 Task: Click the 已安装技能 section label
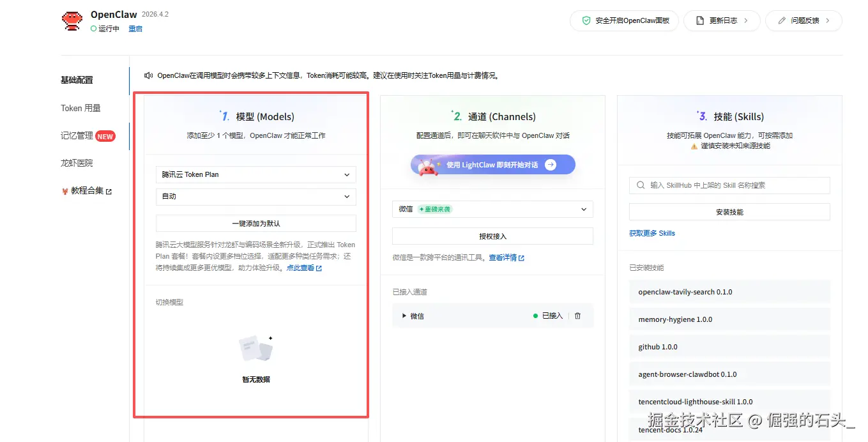pos(646,268)
